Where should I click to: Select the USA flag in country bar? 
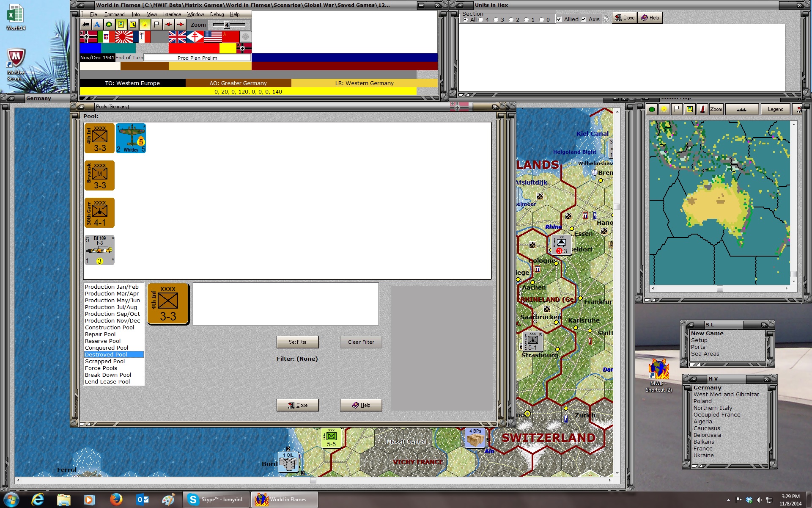(213, 37)
